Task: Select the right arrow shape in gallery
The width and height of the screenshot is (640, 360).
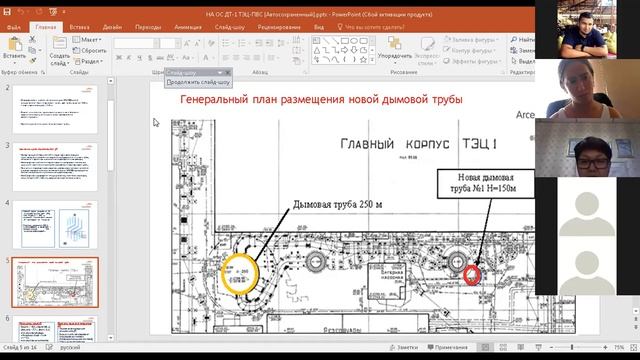Action: point(344,50)
